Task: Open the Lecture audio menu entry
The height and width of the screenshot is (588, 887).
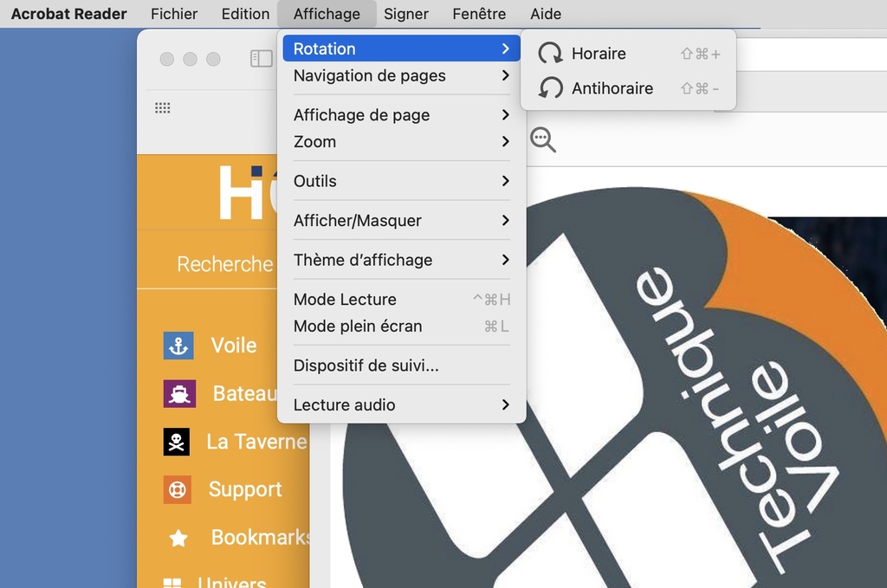Action: (401, 404)
